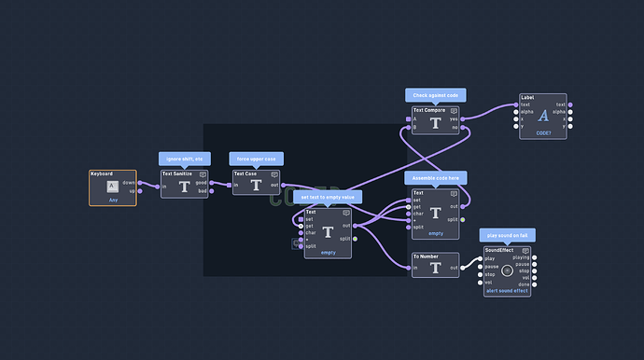Click 'char' input port on set-to-empty Text
This screenshot has height=360, width=644.
(x=301, y=233)
